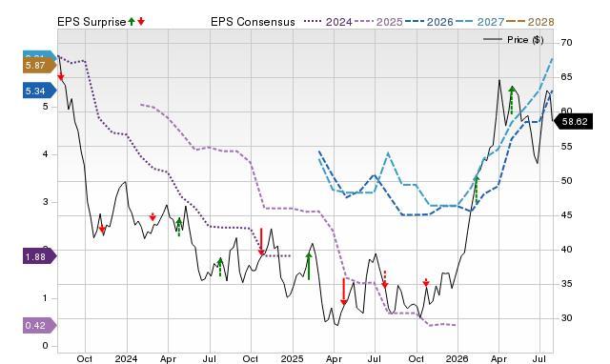Click the EPS Surprise legend label
This screenshot has width=610, height=364.
[x=91, y=22]
